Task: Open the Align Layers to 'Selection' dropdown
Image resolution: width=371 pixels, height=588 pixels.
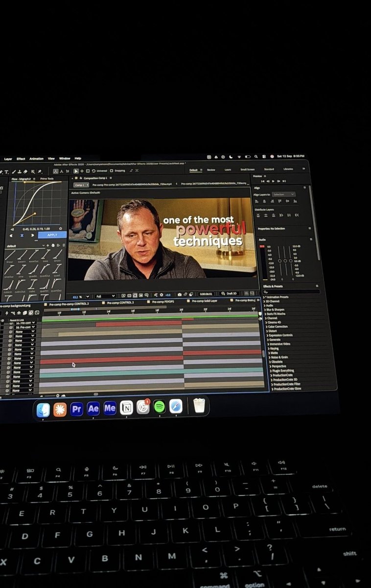Action: (283, 195)
